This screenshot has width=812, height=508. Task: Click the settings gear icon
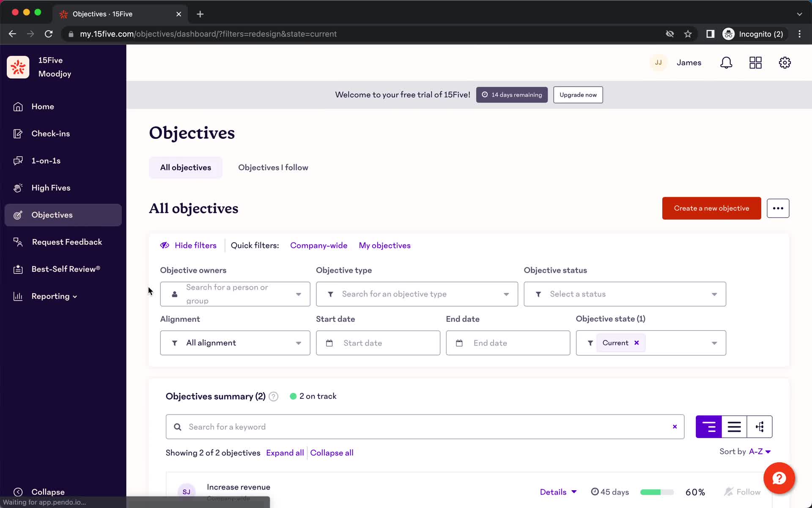click(x=785, y=63)
